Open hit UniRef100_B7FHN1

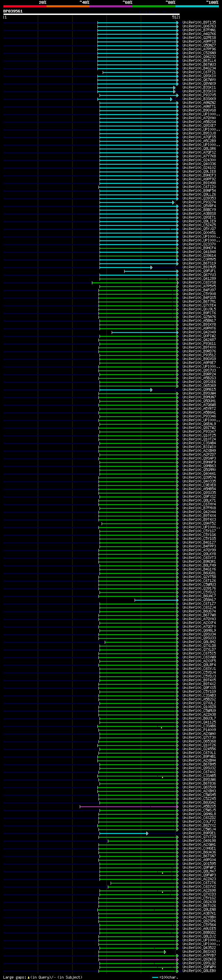(x=199, y=30)
